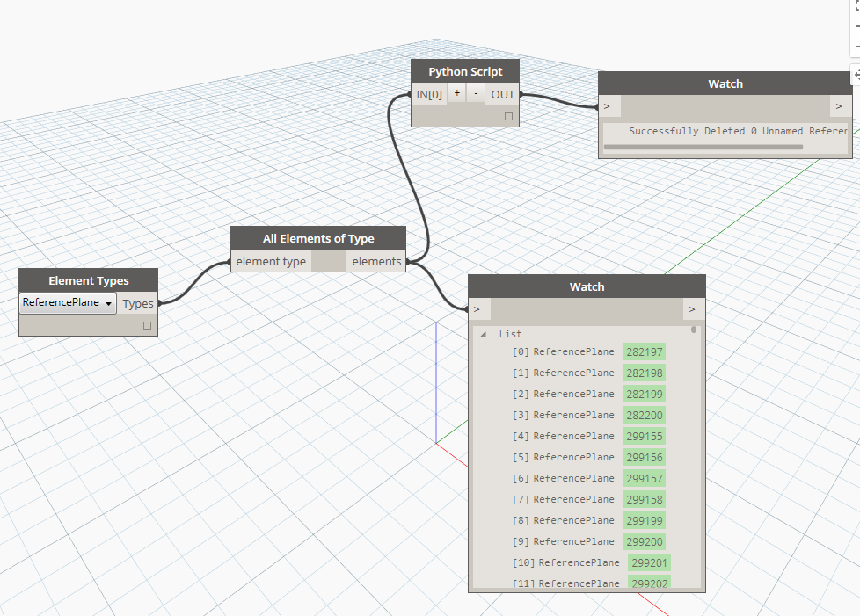Image resolution: width=860 pixels, height=616 pixels.
Task: Select the All Elements of Type node header
Action: click(x=318, y=238)
